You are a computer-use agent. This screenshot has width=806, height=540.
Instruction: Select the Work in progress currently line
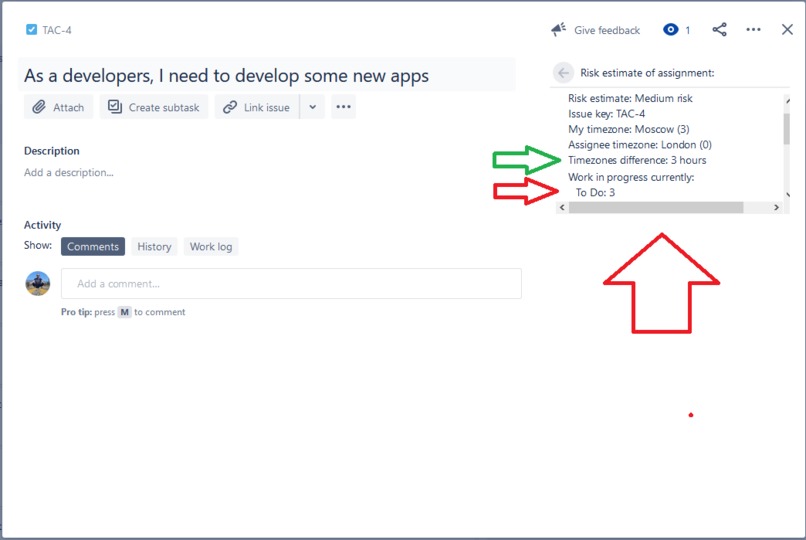tap(631, 177)
